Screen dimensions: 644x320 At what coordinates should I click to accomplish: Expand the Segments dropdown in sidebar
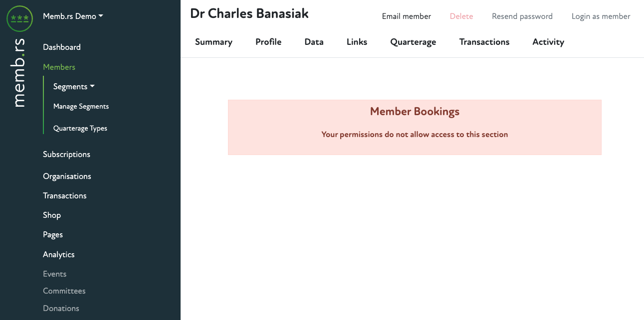click(x=73, y=87)
